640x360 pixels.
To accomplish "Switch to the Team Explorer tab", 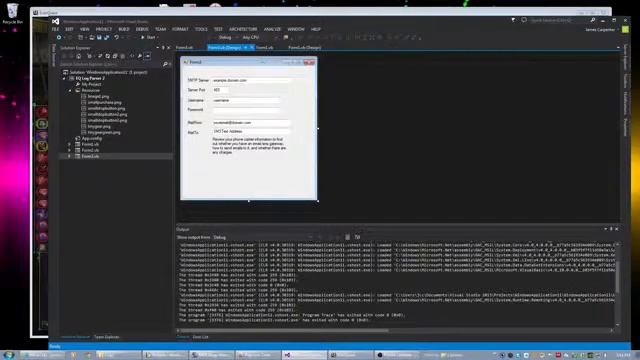I will point(107,337).
